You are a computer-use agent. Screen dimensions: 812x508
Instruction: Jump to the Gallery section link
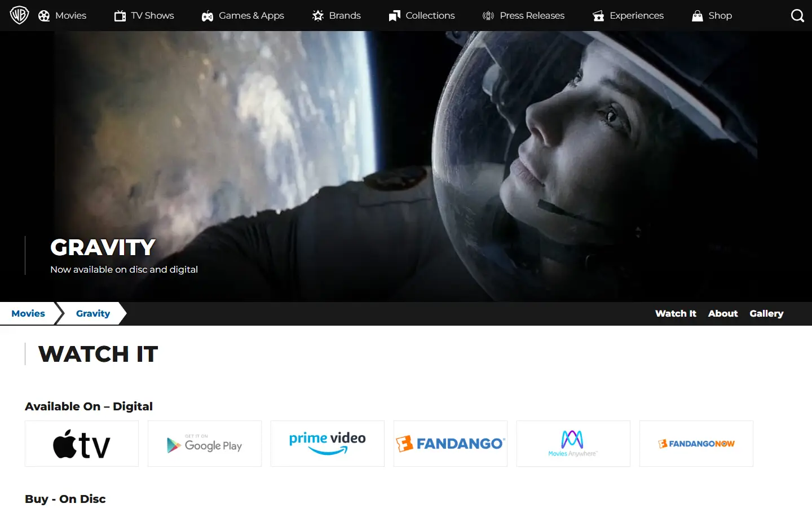tap(766, 314)
